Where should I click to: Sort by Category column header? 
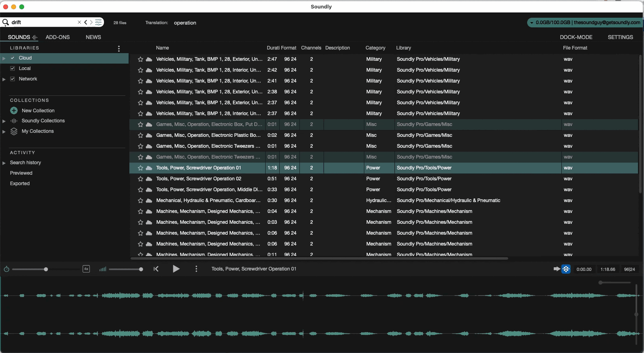(375, 48)
